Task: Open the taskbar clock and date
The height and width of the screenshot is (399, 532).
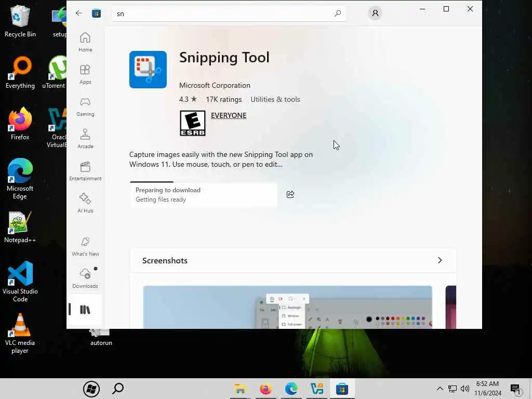Action: tap(487, 389)
